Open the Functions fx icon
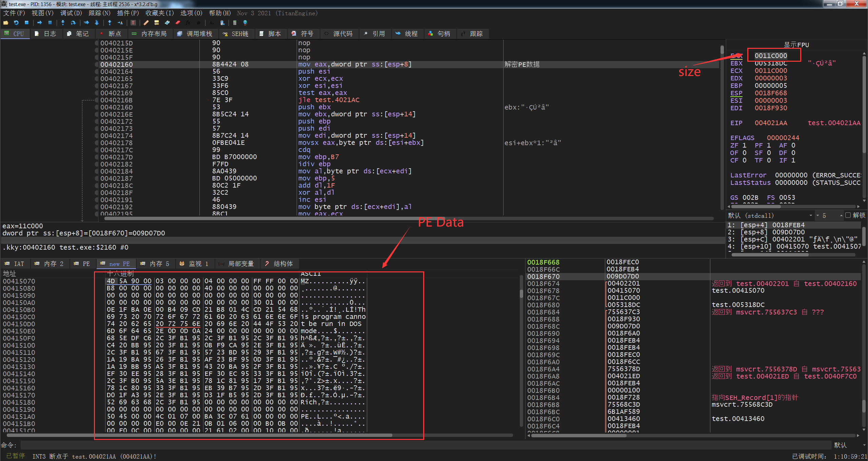 [x=188, y=23]
